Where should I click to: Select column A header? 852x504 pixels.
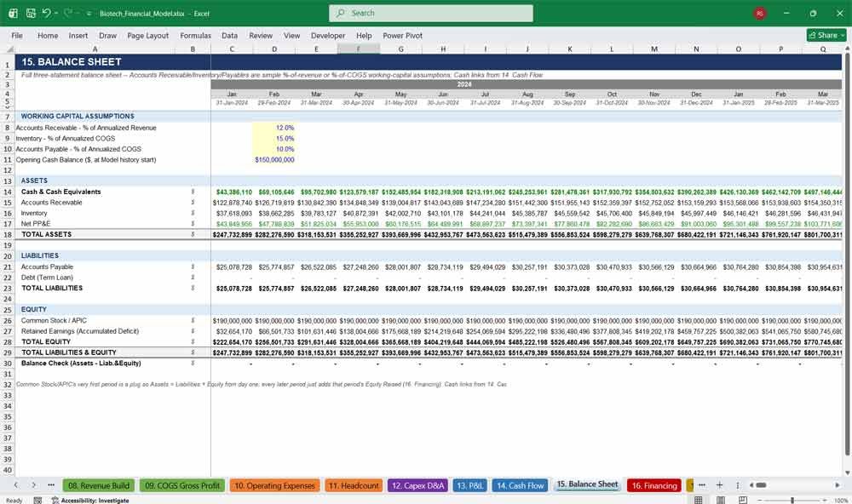pos(95,49)
